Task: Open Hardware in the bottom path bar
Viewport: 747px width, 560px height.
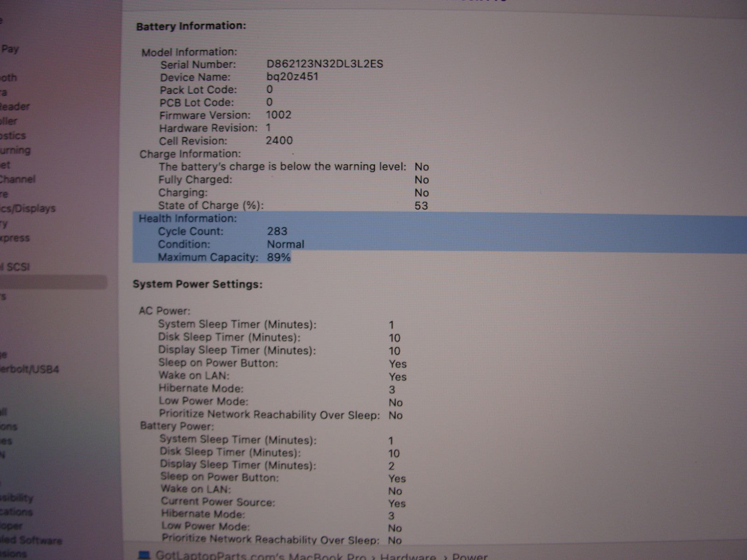Action: point(407,556)
